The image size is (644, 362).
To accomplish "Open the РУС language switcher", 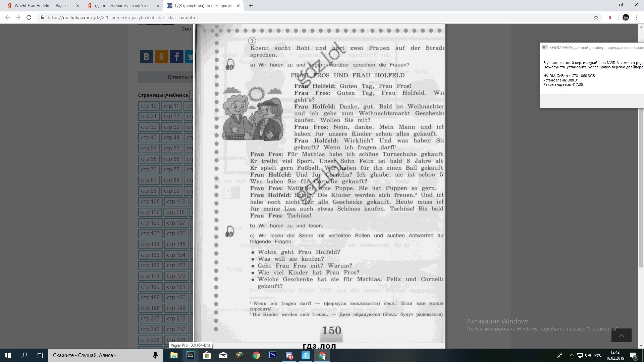I will point(598,355).
